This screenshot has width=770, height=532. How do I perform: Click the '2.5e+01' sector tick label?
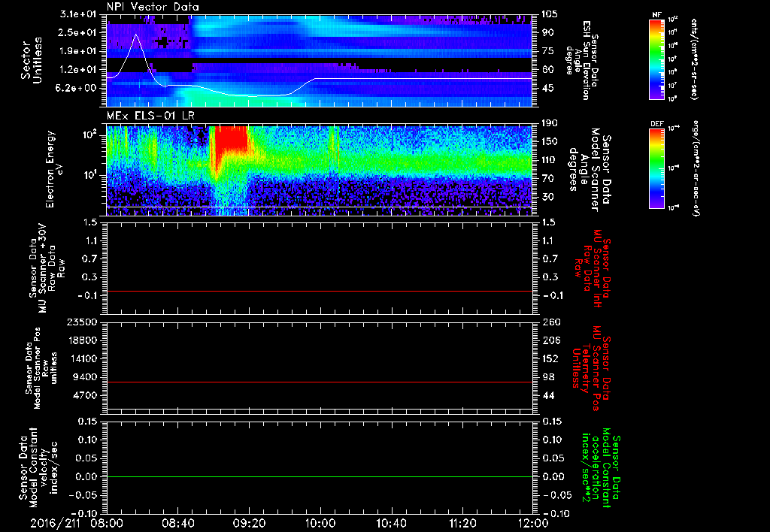(78, 32)
